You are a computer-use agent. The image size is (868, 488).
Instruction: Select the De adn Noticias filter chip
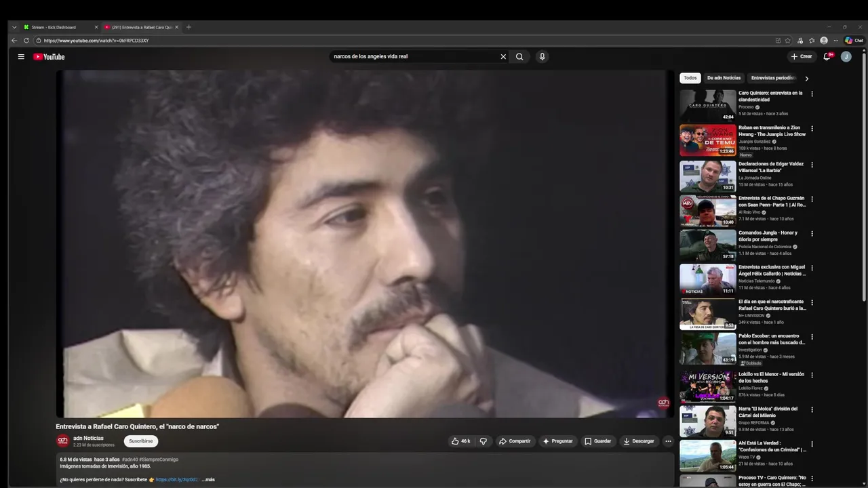724,78
